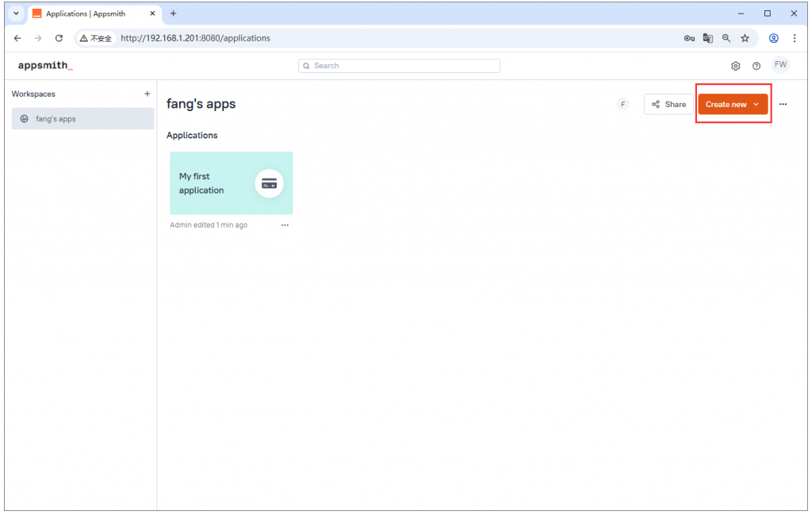Screen dimensions: 812x515
Task: Click the appsmith logo link
Action: (45, 66)
